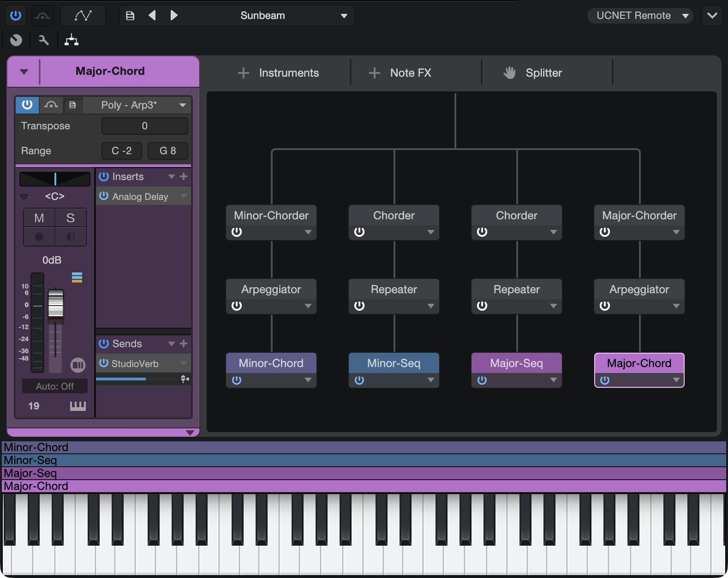This screenshot has width=728, height=578.
Task: Open the Sunbeam preset dropdown
Action: pyautogui.click(x=344, y=16)
